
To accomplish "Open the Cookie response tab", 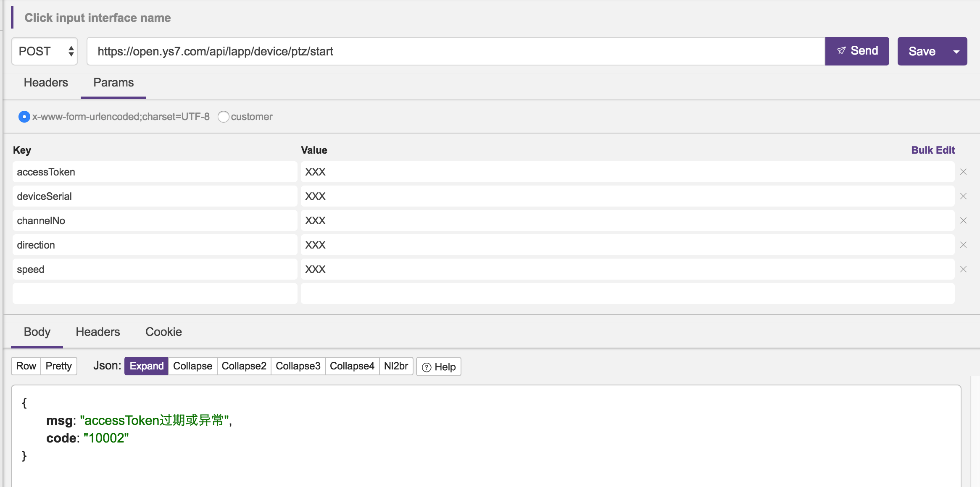I will click(163, 332).
